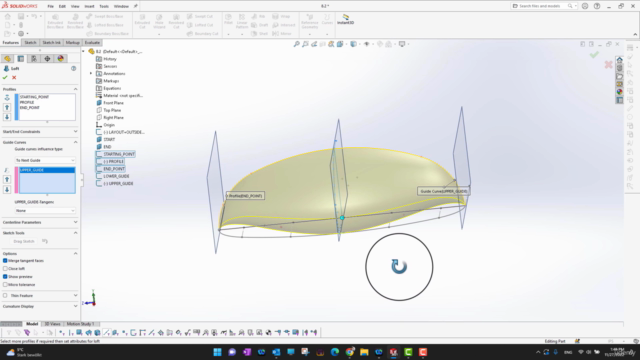Switch to the Motion Study 1 tab
Screen dimensions: 640x360
coord(80,324)
